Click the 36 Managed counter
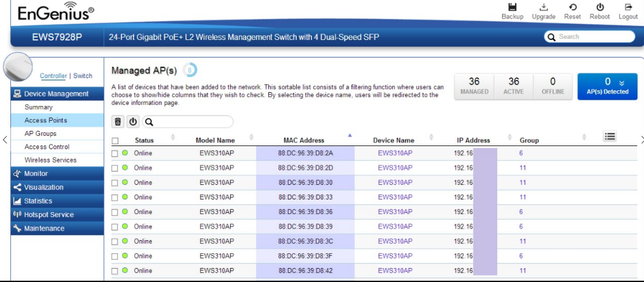The height and width of the screenshot is (282, 644). [x=474, y=86]
